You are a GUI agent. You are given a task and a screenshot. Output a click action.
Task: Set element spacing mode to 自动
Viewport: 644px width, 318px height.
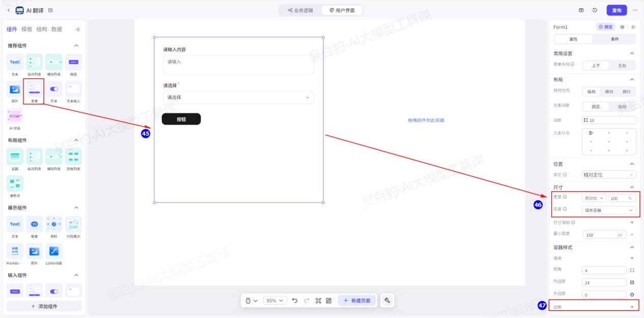point(622,107)
